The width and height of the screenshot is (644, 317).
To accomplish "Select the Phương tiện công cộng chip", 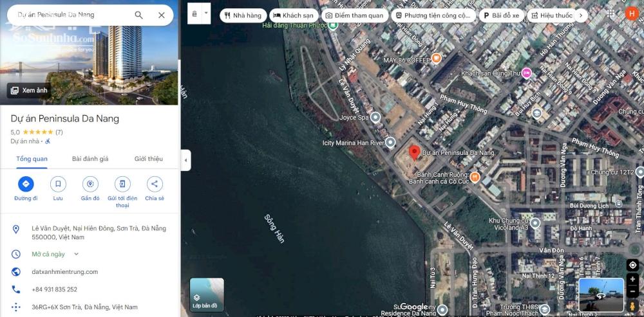I will tap(433, 15).
